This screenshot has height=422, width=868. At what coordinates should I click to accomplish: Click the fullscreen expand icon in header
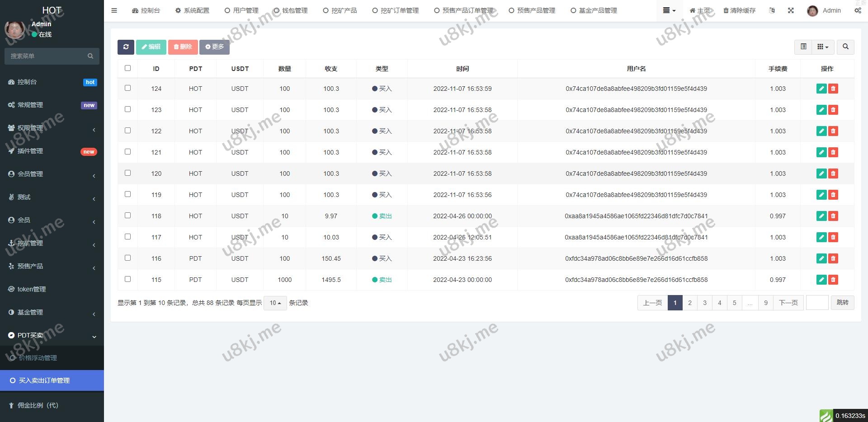coord(791,10)
